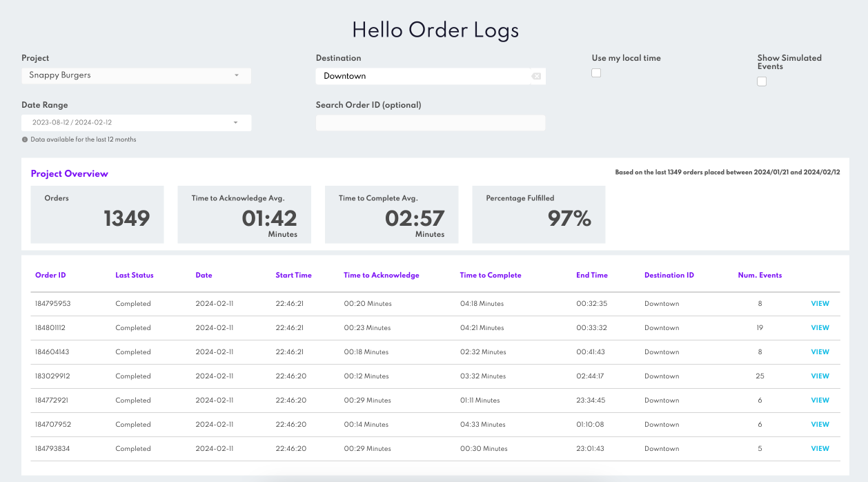Click Time to Complete Avg. card

click(391, 214)
